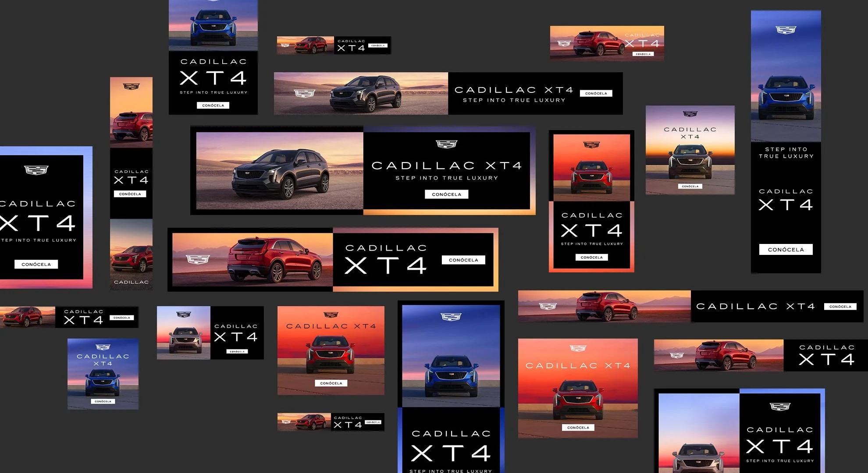Click 'STEP INTO TRUE LUXURY' in the large dark-car billboard

click(x=447, y=178)
